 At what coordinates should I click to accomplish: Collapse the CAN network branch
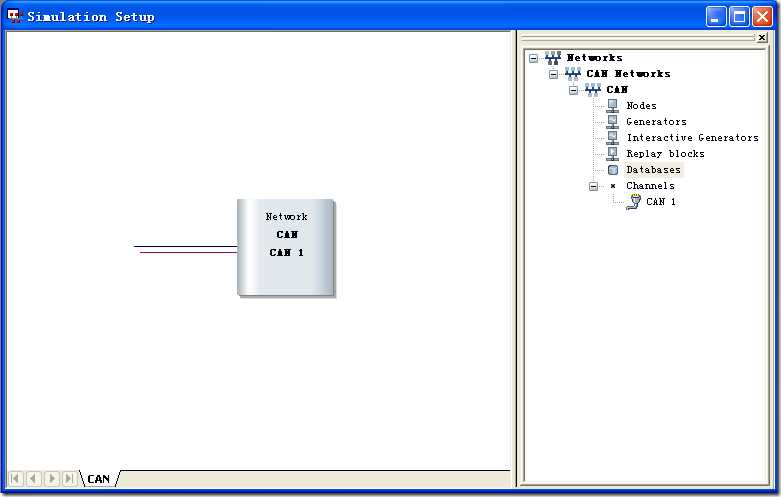coord(573,90)
